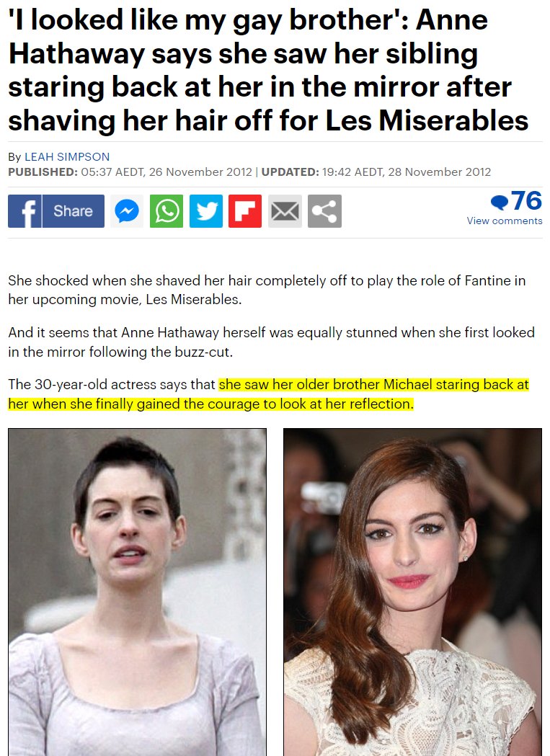This screenshot has width=550, height=756.
Task: Click the article headline text
Action: point(268,71)
